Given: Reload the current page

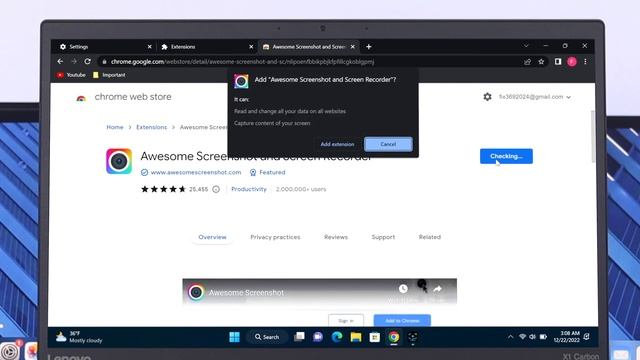Looking at the screenshot, I should pyautogui.click(x=87, y=62).
